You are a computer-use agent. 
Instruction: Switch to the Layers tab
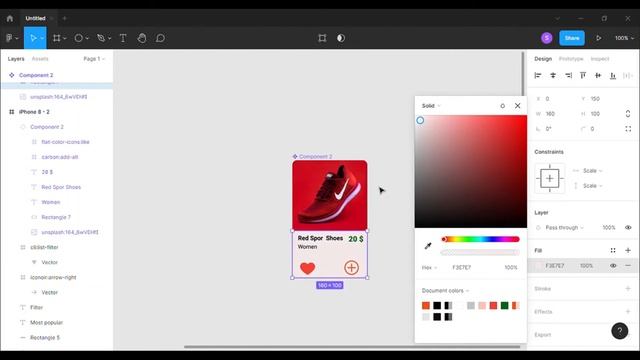tap(16, 59)
